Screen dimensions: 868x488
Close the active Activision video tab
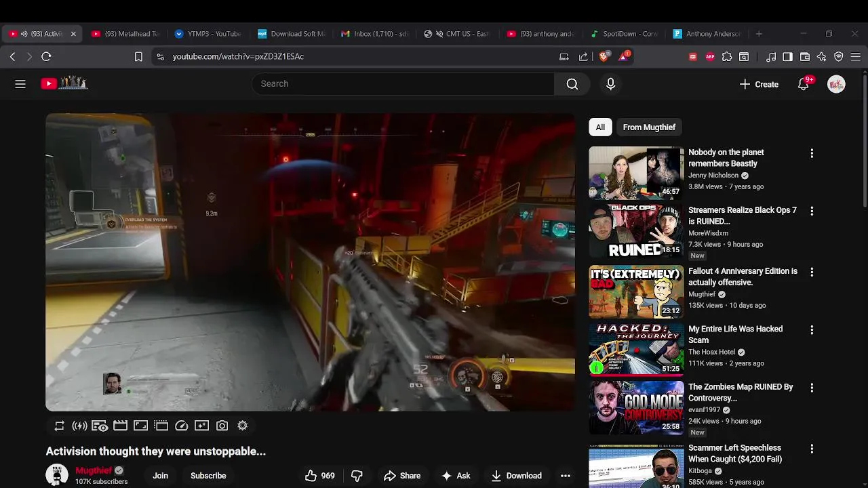(x=73, y=34)
